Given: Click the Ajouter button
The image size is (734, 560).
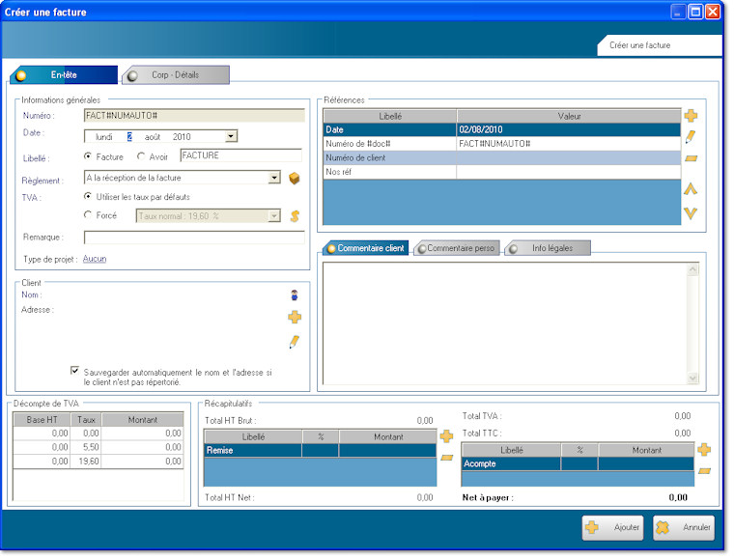Looking at the screenshot, I should point(613,528).
